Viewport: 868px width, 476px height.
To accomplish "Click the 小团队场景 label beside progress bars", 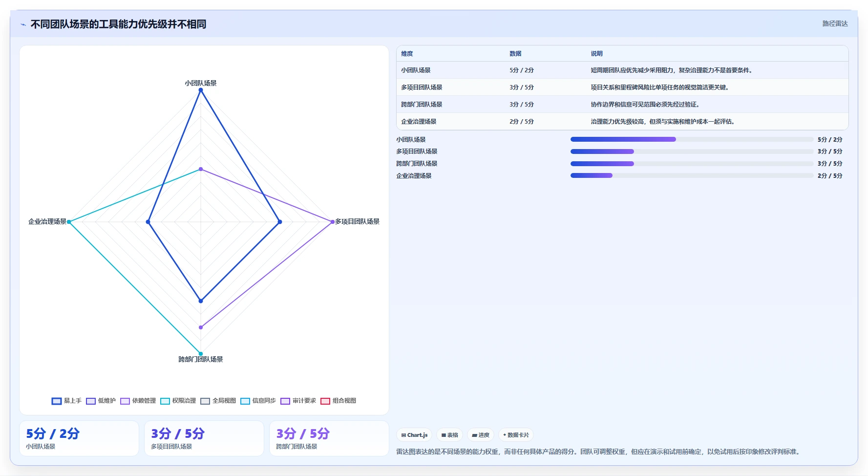I will (411, 139).
